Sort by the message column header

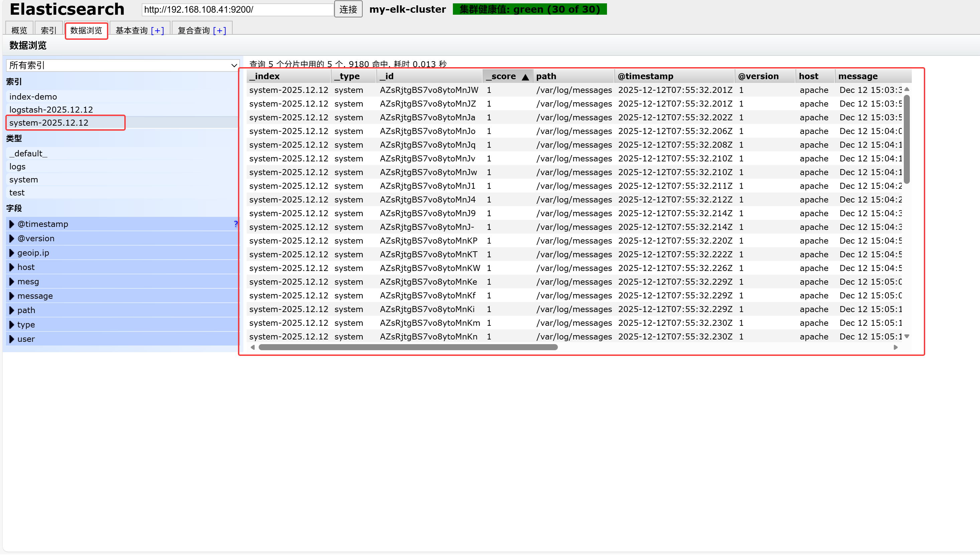(873, 76)
